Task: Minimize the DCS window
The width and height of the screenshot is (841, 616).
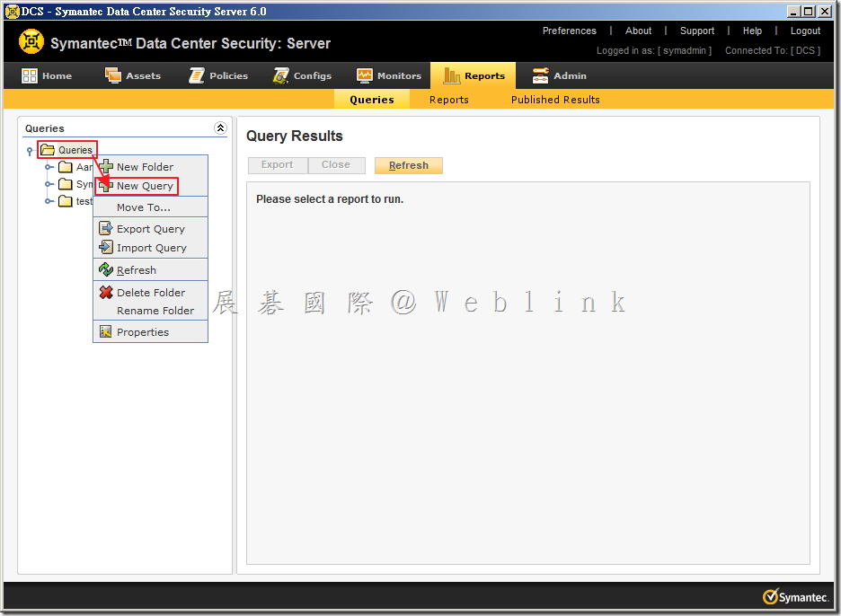Action: point(793,12)
